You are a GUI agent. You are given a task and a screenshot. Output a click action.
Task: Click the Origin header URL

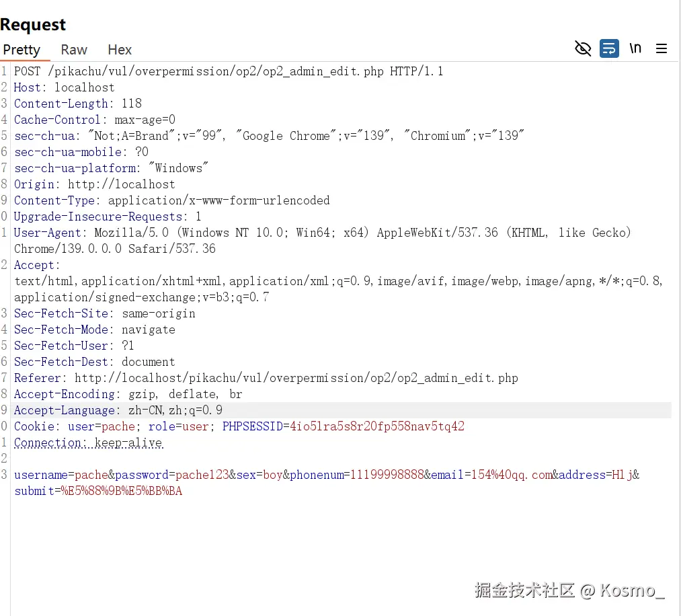click(122, 184)
